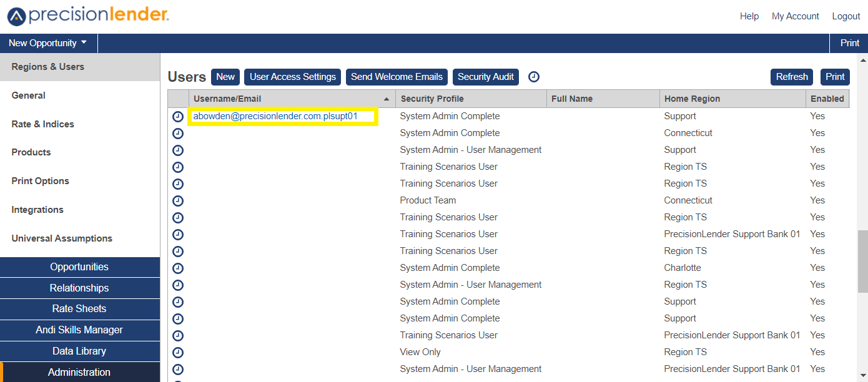This screenshot has height=382, width=868.
Task: Open the abowden@precisionlender.com.plsupt01 user link
Action: point(275,116)
